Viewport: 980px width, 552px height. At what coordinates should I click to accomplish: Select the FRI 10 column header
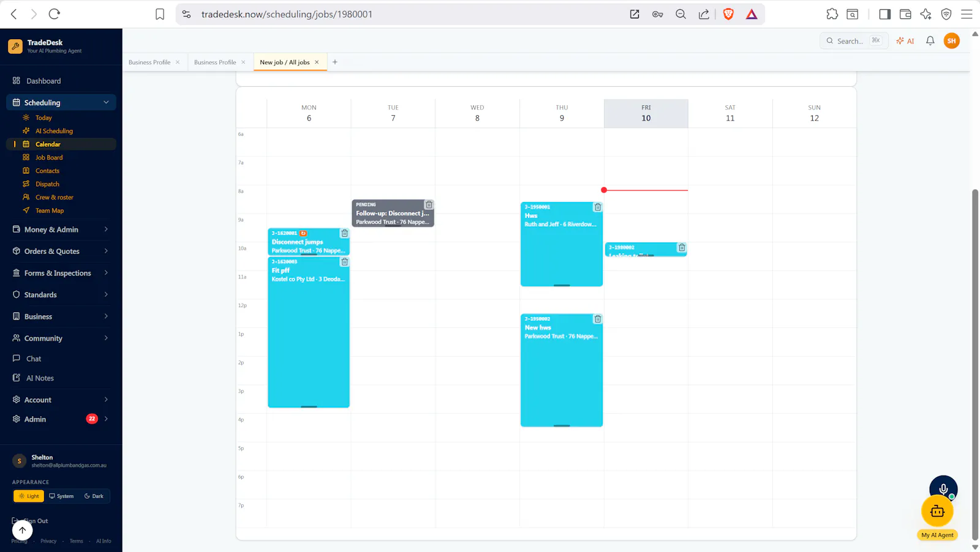pyautogui.click(x=646, y=113)
